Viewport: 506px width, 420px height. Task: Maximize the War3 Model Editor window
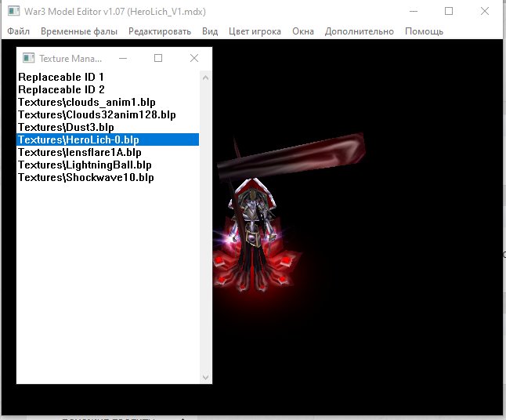coord(449,11)
